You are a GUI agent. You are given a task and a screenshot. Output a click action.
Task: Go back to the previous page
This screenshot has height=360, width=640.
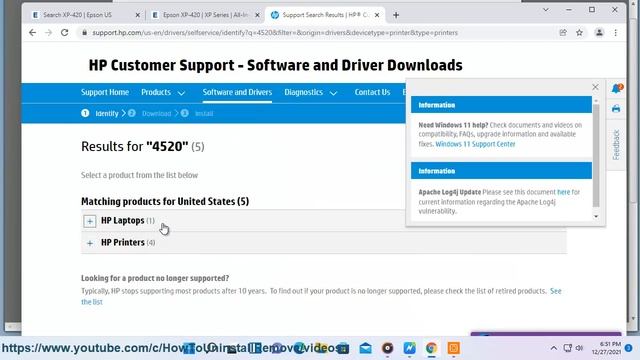click(33, 33)
